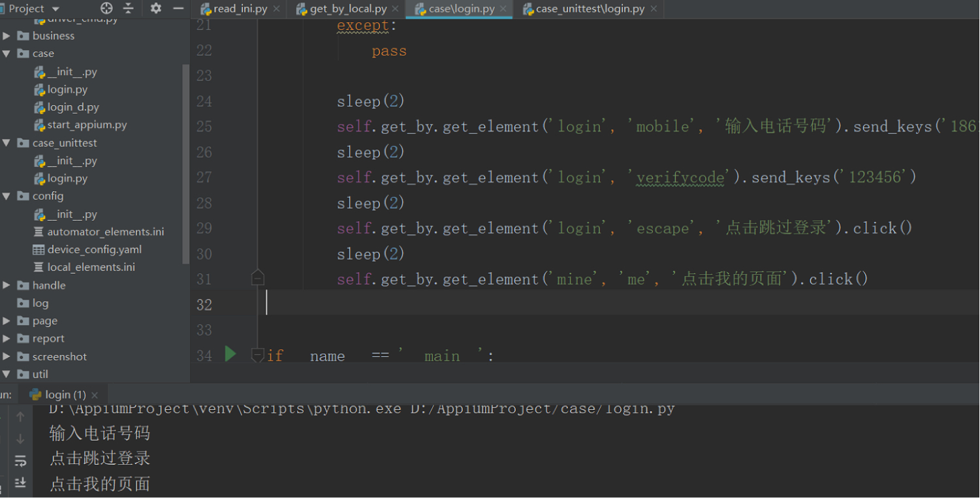Collapse all in Project panel toolbar
The width and height of the screenshot is (980, 498).
click(x=128, y=8)
